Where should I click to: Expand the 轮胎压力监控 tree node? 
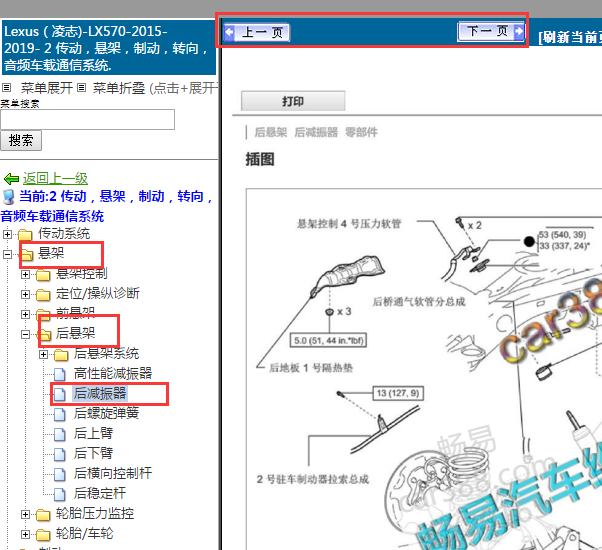(25, 514)
